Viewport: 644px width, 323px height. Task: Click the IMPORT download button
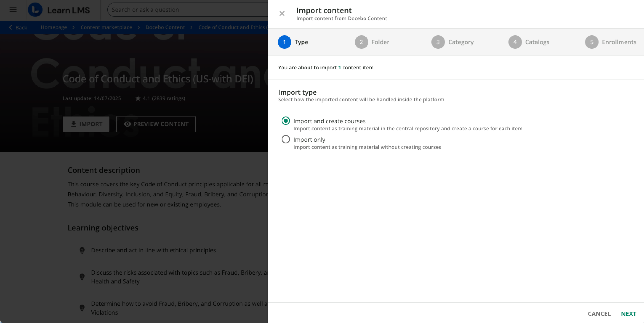[x=86, y=124]
